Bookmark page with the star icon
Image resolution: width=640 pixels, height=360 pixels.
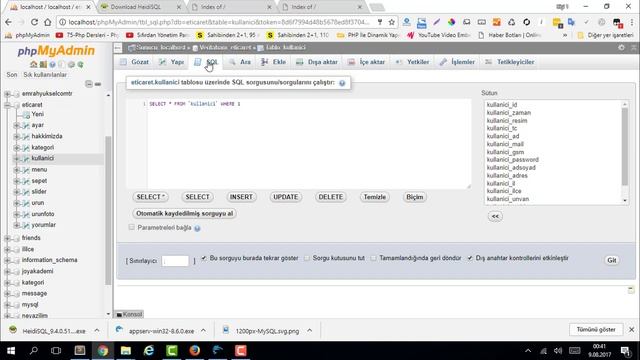point(391,22)
